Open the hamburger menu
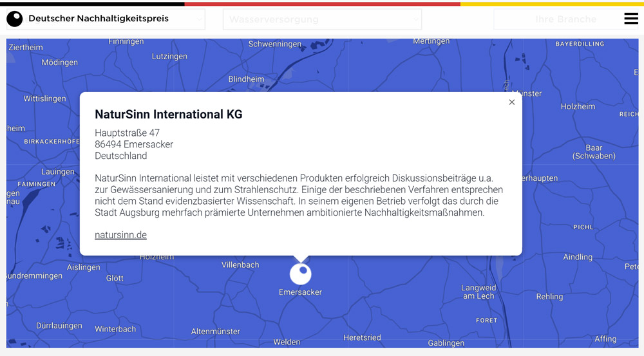 coord(631,19)
